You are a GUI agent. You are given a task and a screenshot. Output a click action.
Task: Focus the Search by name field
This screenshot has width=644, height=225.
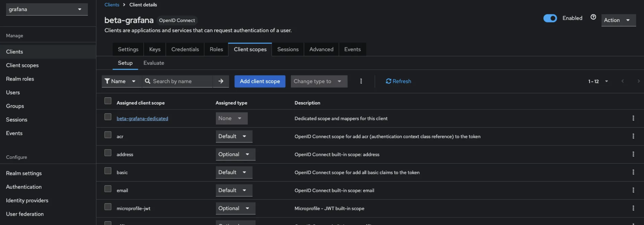tap(177, 81)
